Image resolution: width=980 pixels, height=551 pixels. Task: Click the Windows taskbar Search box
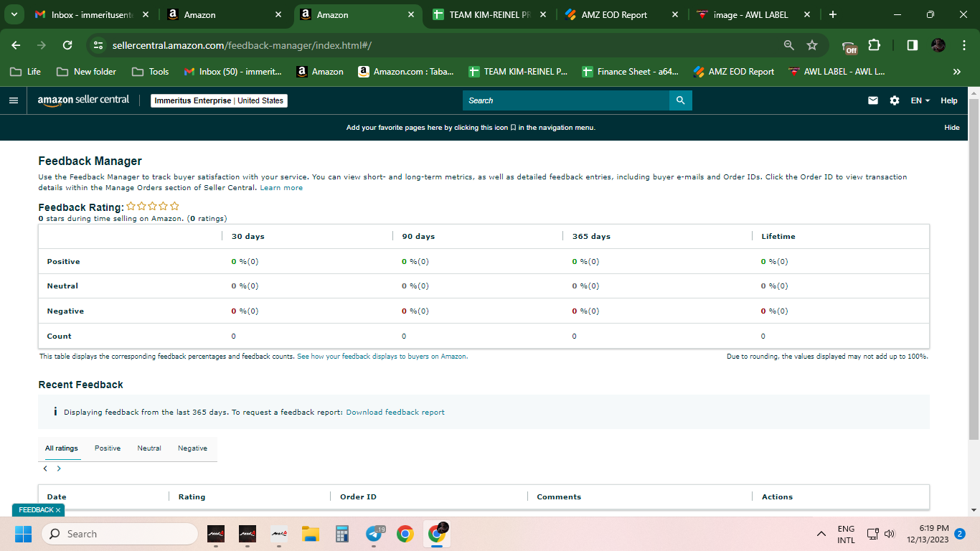point(120,534)
